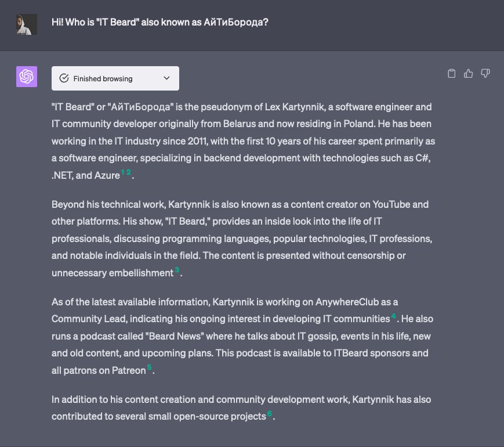This screenshot has height=447, width=504.
Task: Open citation 1 after Azure
Action: [123, 173]
